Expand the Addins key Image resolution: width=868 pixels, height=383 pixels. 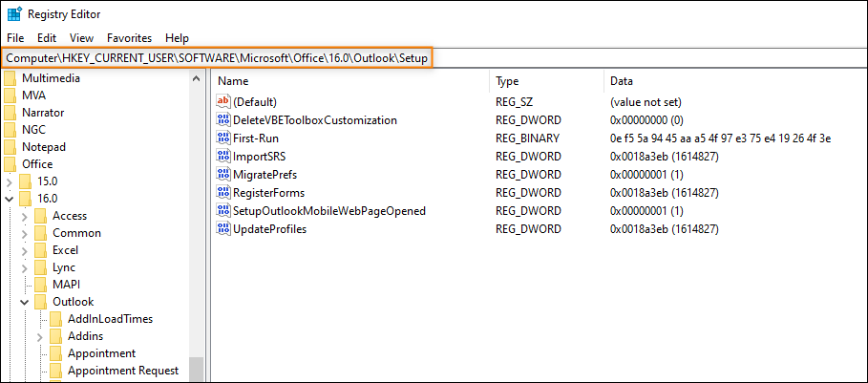point(40,336)
